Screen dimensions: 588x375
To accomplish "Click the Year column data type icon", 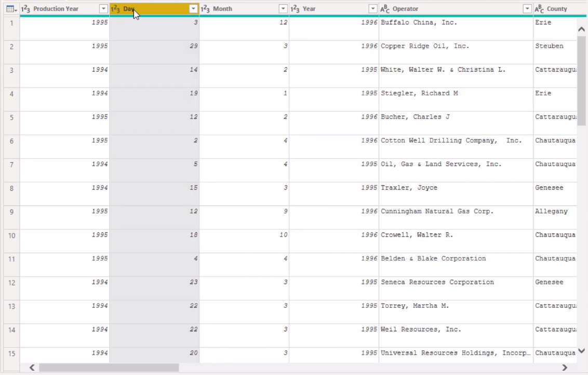I will click(x=295, y=9).
